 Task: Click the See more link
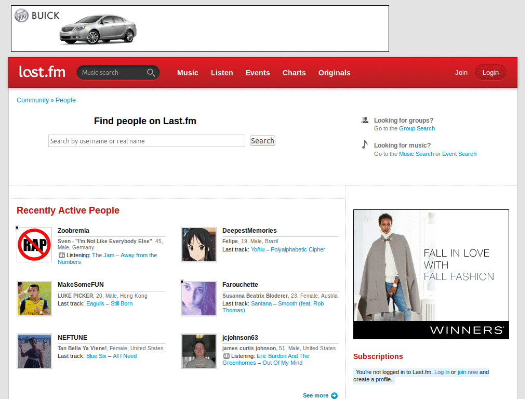pos(315,395)
